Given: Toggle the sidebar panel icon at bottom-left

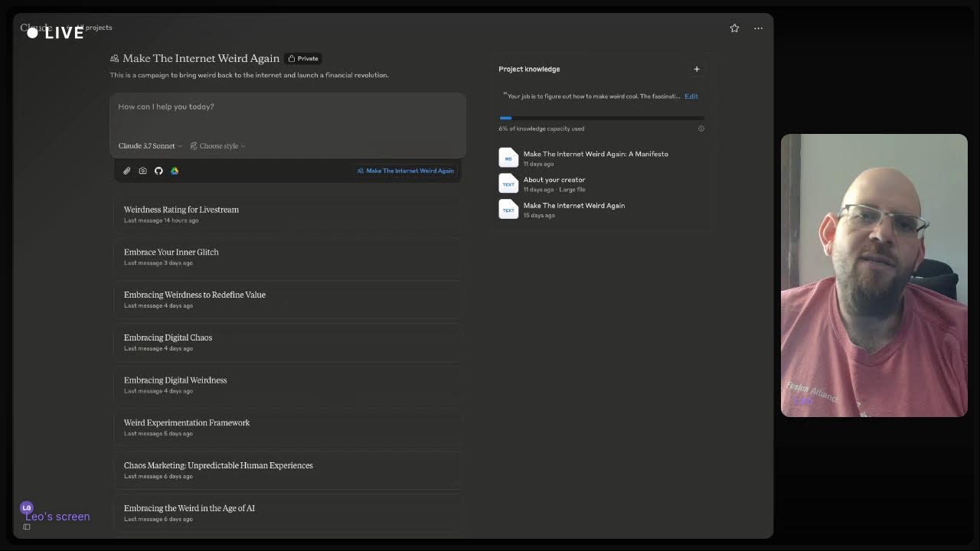Looking at the screenshot, I should coord(27,527).
